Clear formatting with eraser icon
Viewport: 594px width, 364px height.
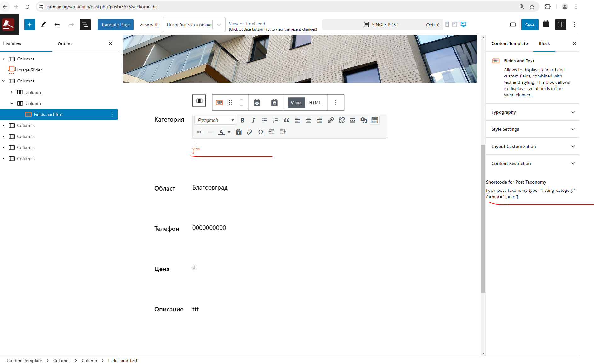(x=249, y=132)
